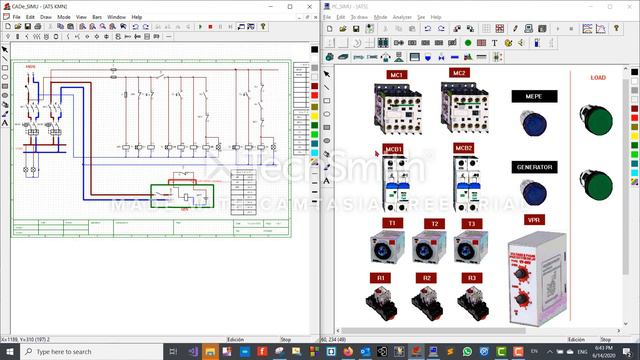Open the Mode menu in CADe_SIMU
The height and width of the screenshot is (360, 640).
click(64, 17)
